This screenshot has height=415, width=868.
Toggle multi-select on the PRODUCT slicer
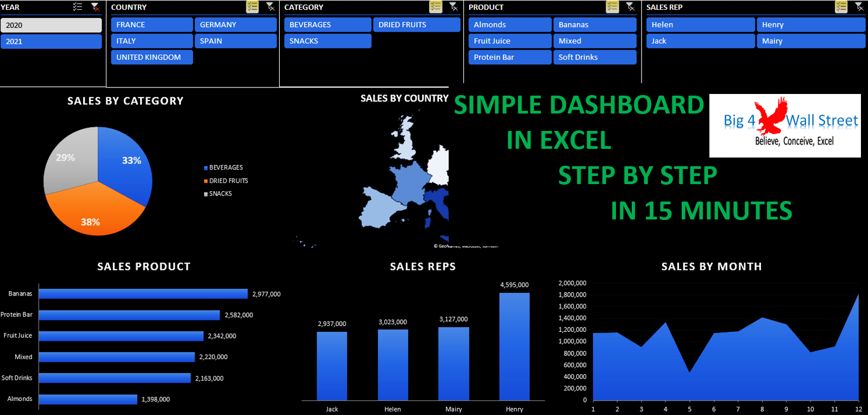[612, 7]
